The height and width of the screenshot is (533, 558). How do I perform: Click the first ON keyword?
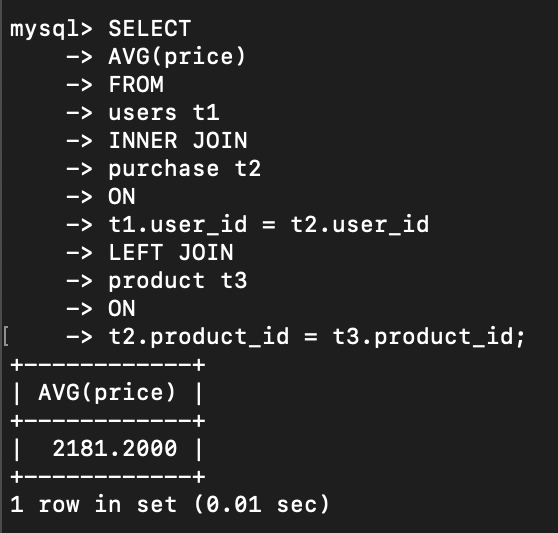pos(122,196)
